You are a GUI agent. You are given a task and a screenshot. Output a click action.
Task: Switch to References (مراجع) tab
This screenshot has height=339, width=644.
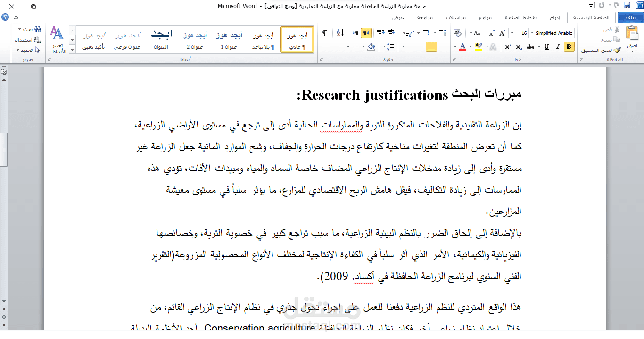coord(486,17)
